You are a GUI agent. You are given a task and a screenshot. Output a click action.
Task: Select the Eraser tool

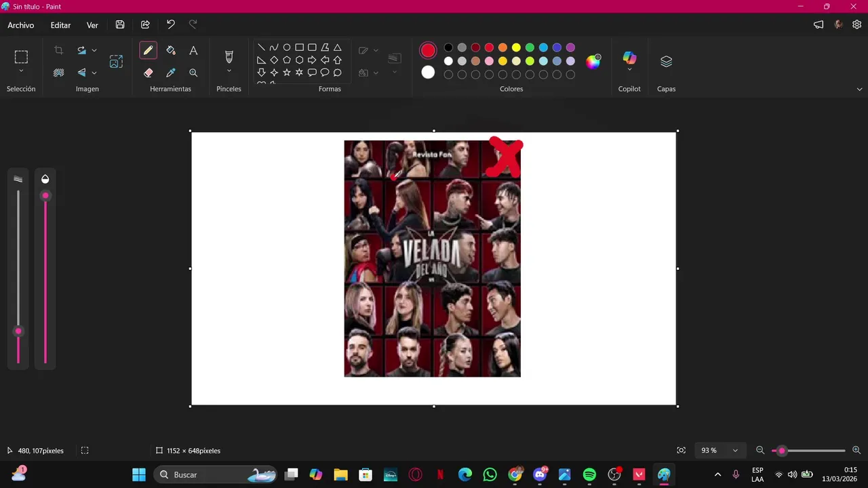click(x=148, y=73)
